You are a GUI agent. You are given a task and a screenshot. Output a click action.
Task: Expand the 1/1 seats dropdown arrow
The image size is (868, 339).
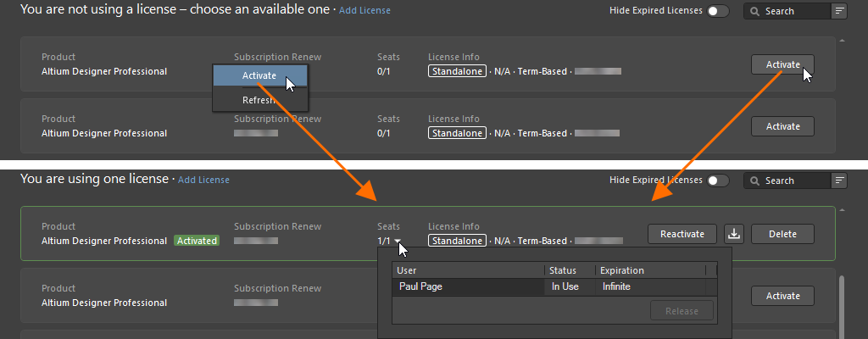coord(398,241)
